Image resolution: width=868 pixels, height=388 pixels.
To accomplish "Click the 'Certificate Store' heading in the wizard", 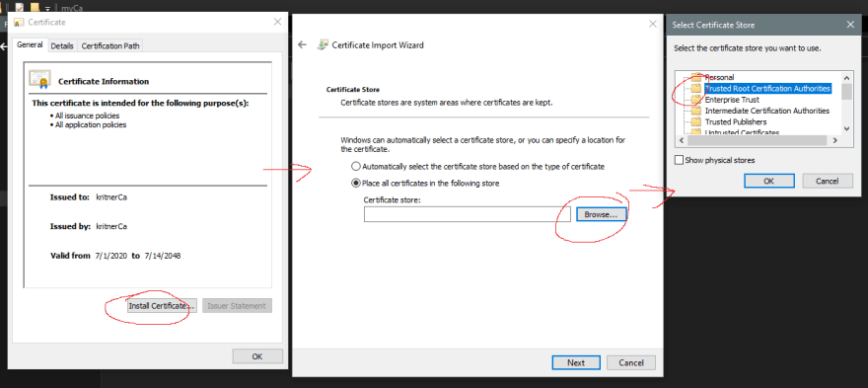I will [353, 89].
